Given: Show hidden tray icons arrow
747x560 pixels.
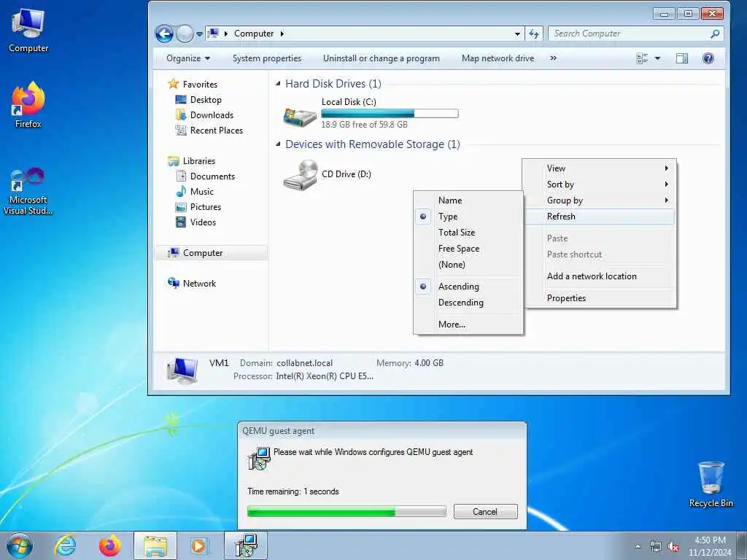Looking at the screenshot, I should pos(638,547).
